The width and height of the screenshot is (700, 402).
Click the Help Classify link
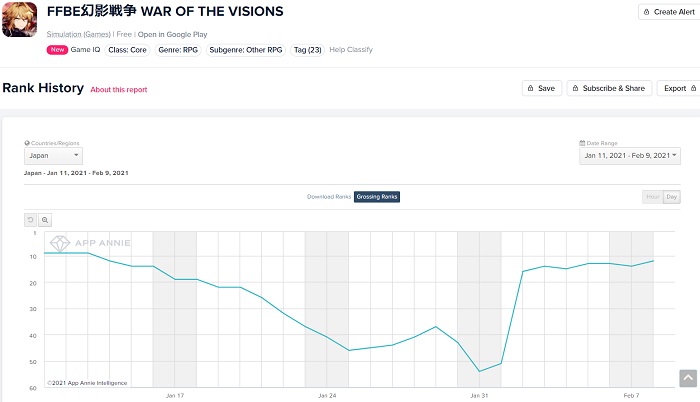point(351,50)
